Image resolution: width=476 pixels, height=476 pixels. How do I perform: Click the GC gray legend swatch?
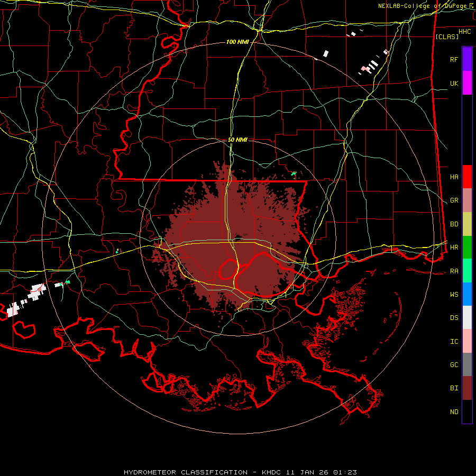click(x=467, y=364)
